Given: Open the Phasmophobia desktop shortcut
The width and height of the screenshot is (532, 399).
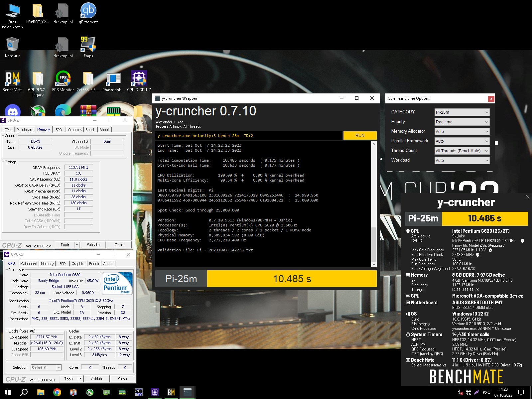Looking at the screenshot, I should tap(113, 81).
